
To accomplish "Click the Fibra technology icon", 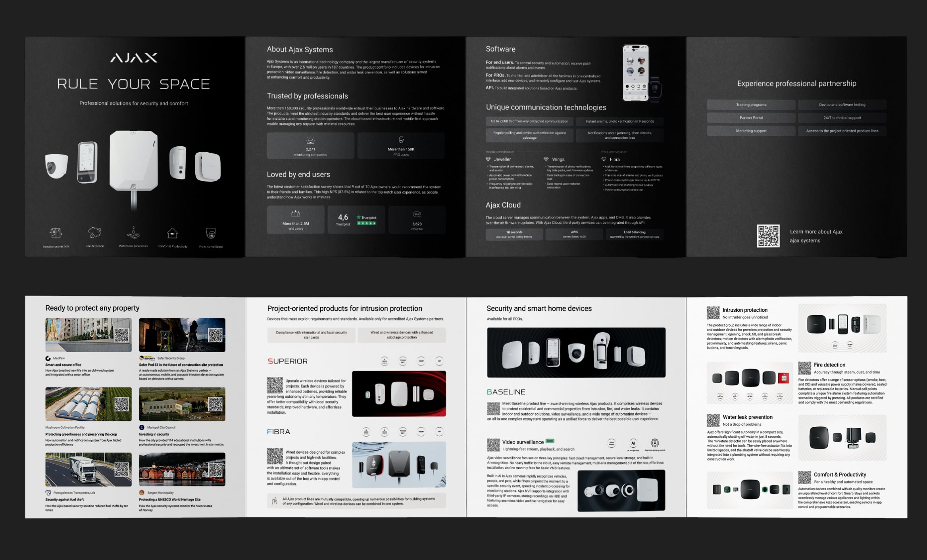I will click(604, 159).
